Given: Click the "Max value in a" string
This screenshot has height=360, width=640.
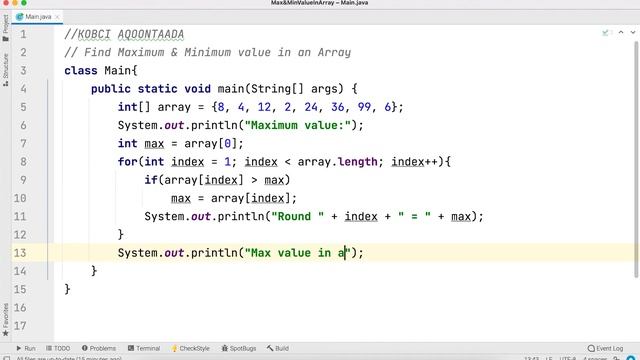Looking at the screenshot, I should 298,253.
